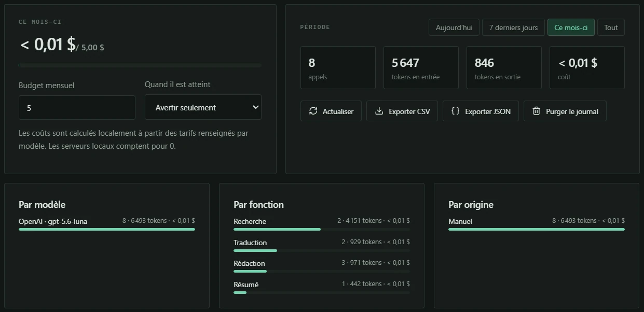The height and width of the screenshot is (312, 644).
Task: Click the '5 647 tokens en entrée' card
Action: 421,67
